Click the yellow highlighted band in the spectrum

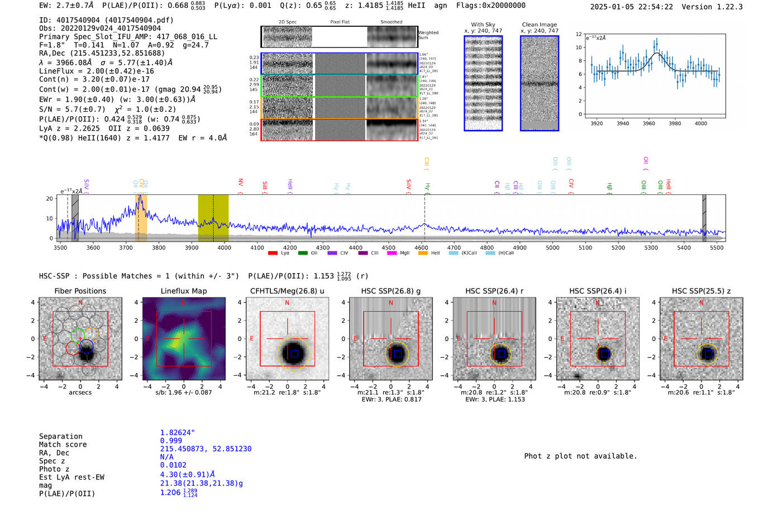point(213,218)
